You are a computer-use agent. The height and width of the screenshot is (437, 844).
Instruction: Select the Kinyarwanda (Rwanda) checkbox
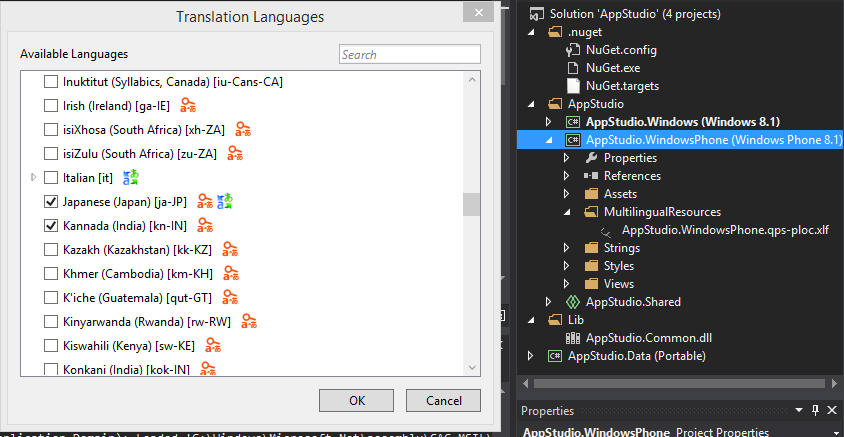point(51,322)
